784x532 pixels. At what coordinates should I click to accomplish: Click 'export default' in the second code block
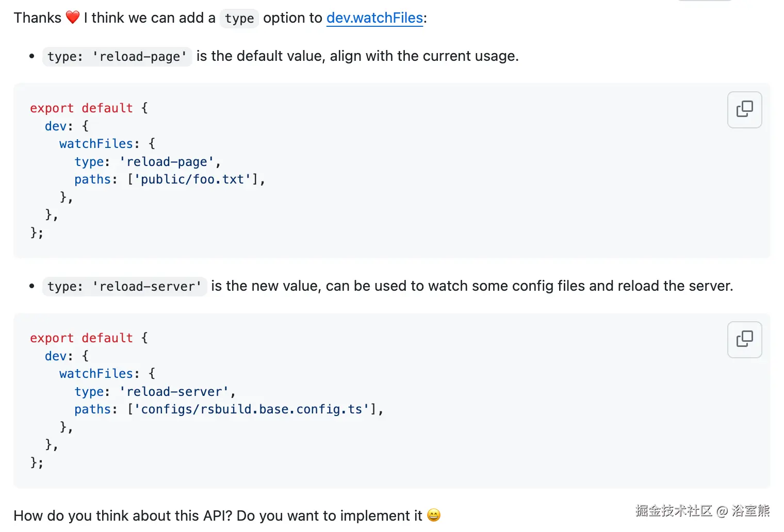81,338
